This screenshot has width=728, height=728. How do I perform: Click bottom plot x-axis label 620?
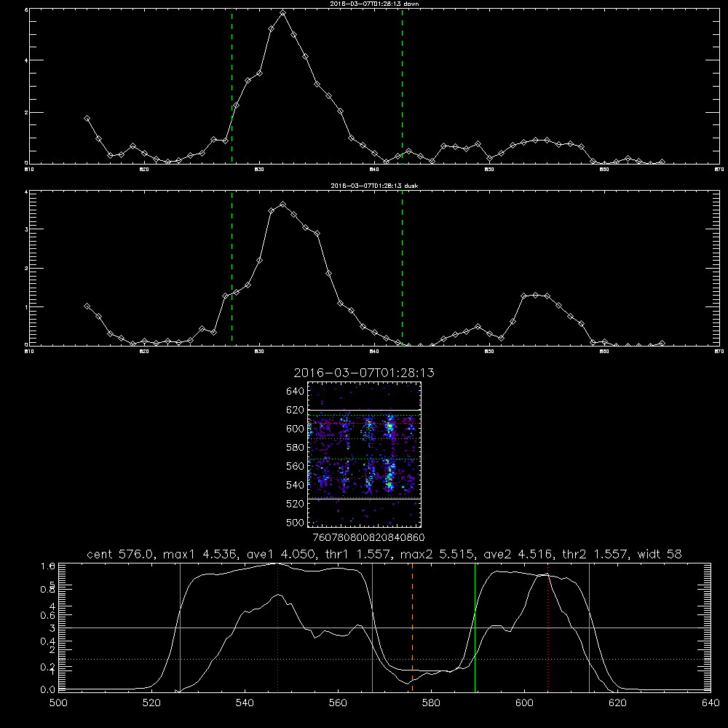(x=618, y=703)
